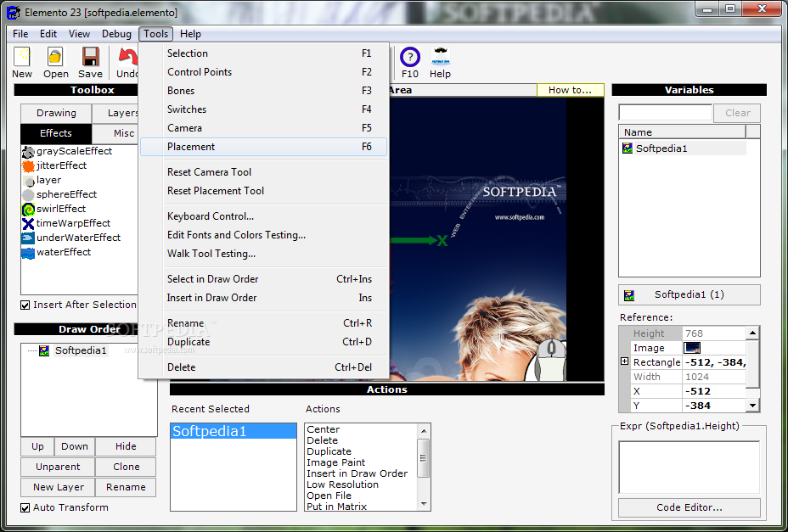
Task: Click the Softpedia1 (1) button
Action: (x=689, y=295)
